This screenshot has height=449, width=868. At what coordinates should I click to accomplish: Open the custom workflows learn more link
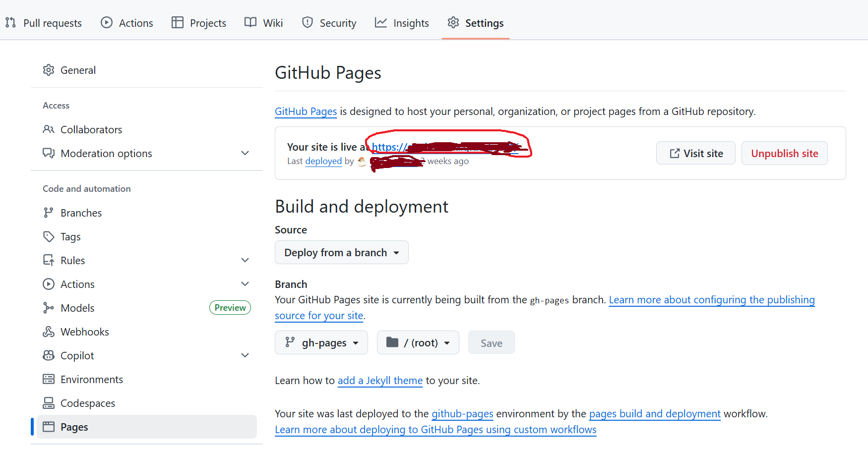[x=436, y=430]
